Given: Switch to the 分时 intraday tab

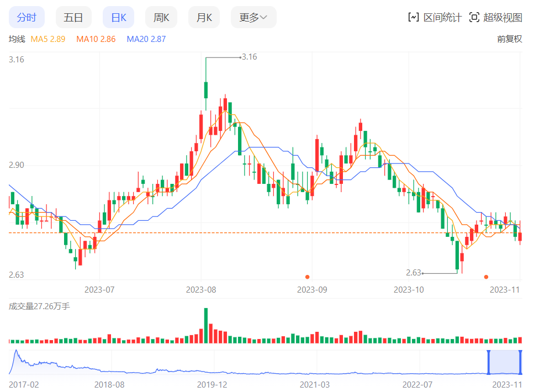Looking at the screenshot, I should 27,18.
